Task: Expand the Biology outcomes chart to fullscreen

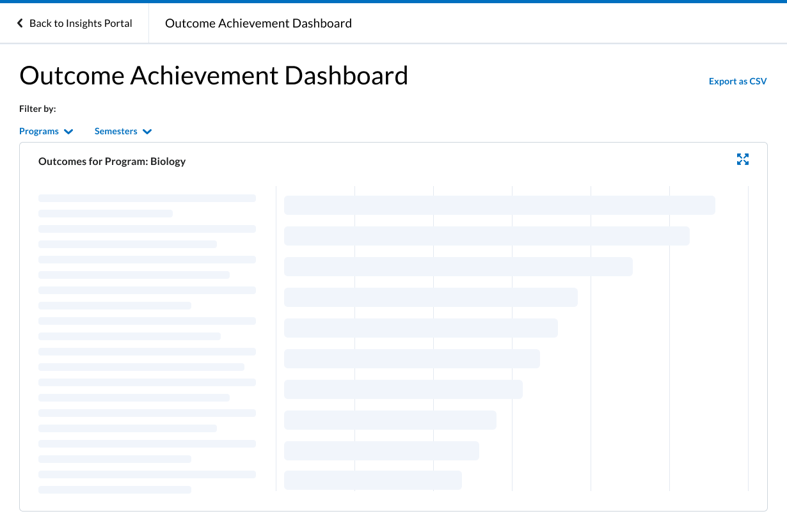Action: (742, 159)
